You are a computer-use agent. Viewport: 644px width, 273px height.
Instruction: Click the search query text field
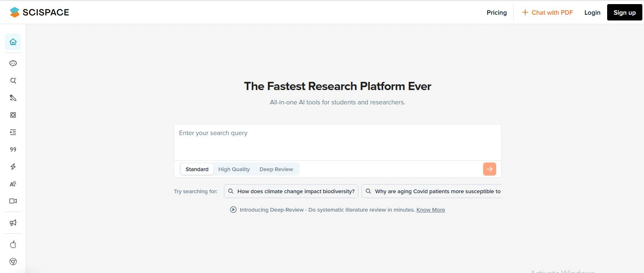(x=337, y=142)
